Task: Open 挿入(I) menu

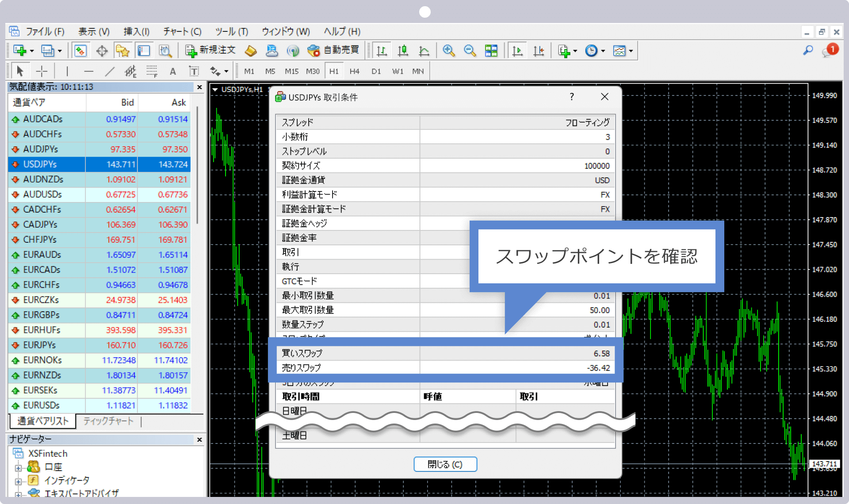Action: click(x=136, y=32)
